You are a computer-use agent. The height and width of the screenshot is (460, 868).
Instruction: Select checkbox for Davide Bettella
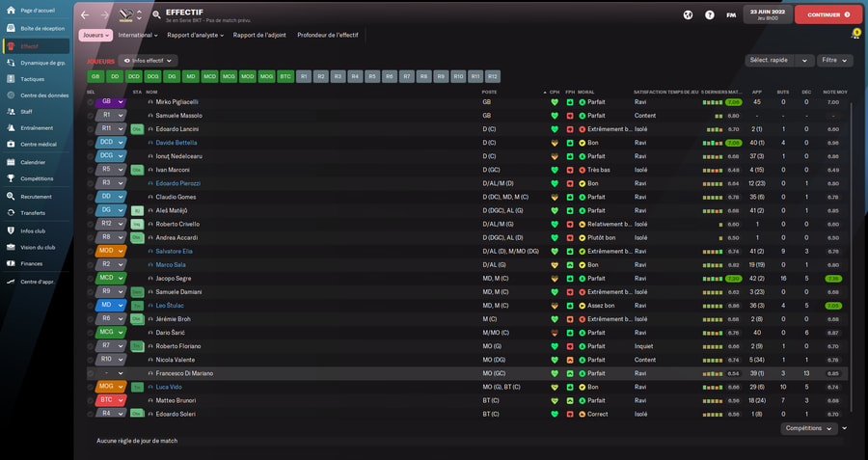(91, 143)
